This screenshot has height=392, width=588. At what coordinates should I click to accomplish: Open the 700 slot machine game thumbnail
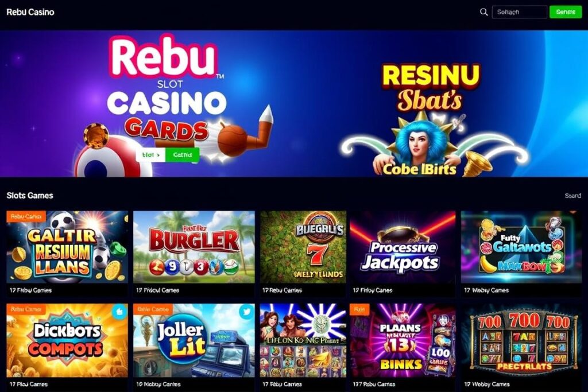click(x=521, y=340)
